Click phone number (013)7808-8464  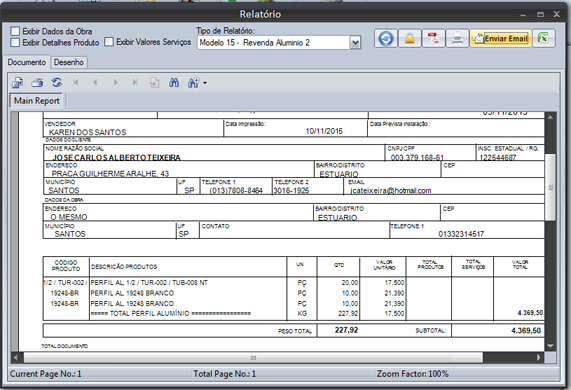[x=236, y=190]
